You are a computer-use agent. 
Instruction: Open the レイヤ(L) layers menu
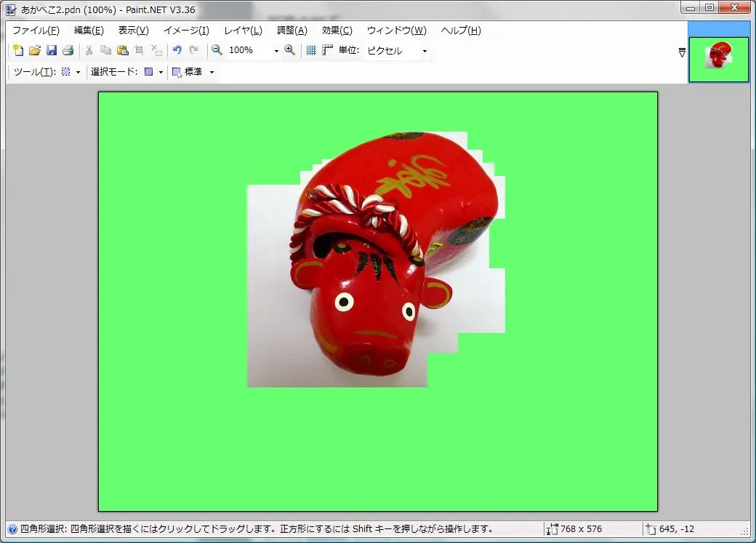click(243, 31)
